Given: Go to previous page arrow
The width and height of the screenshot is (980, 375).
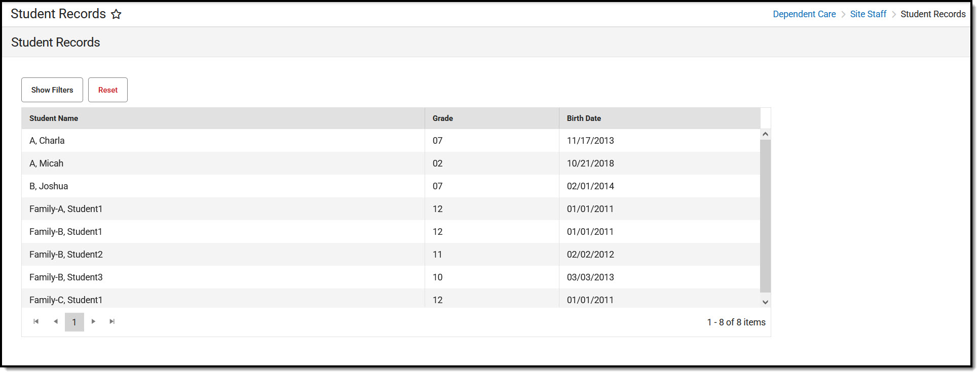Looking at the screenshot, I should (56, 321).
